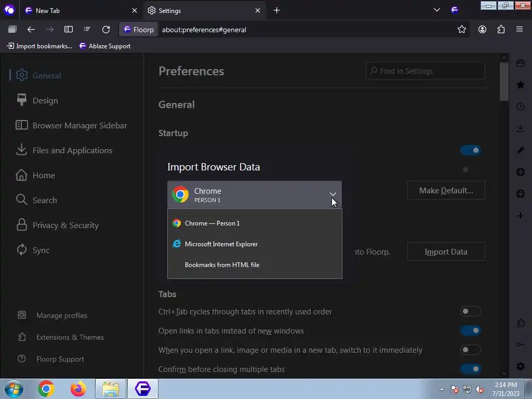
Task: Open the account profile icon
Action: click(x=482, y=30)
